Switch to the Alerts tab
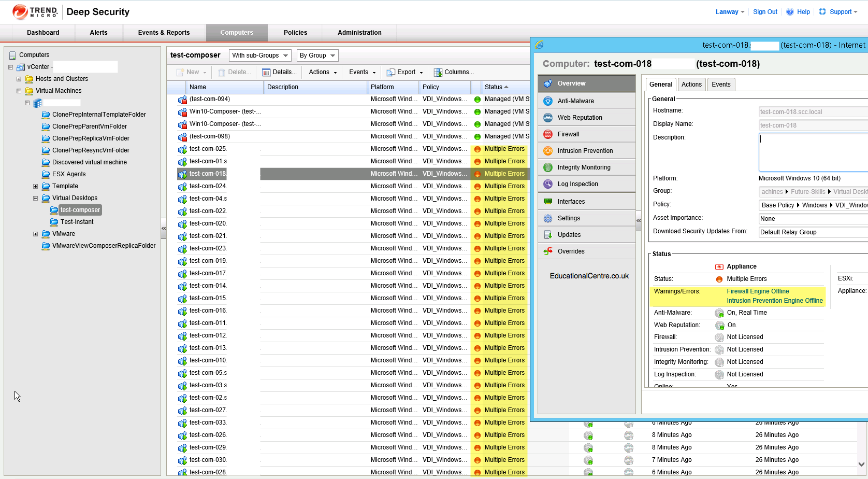Screen dimensions: 868x479 tap(98, 33)
